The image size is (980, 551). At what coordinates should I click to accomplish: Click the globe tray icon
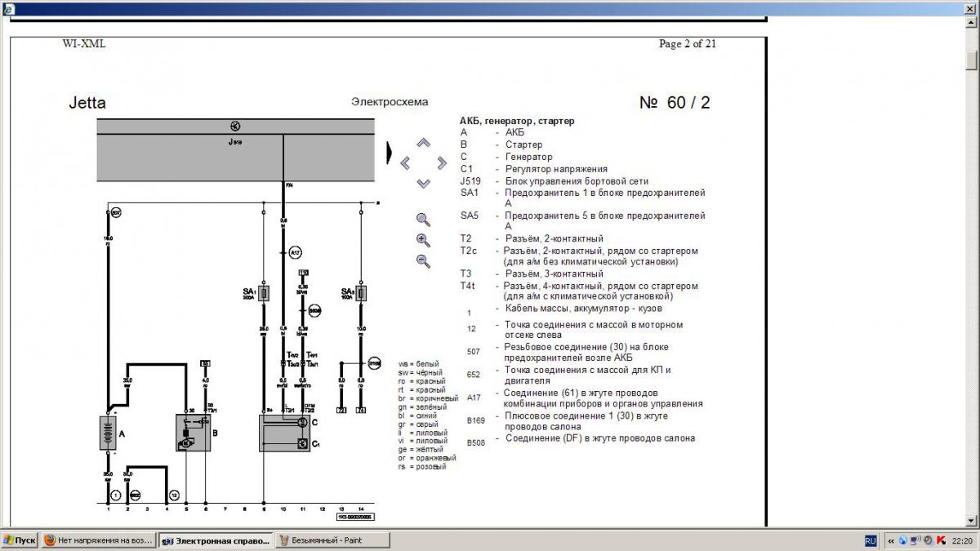pos(902,540)
